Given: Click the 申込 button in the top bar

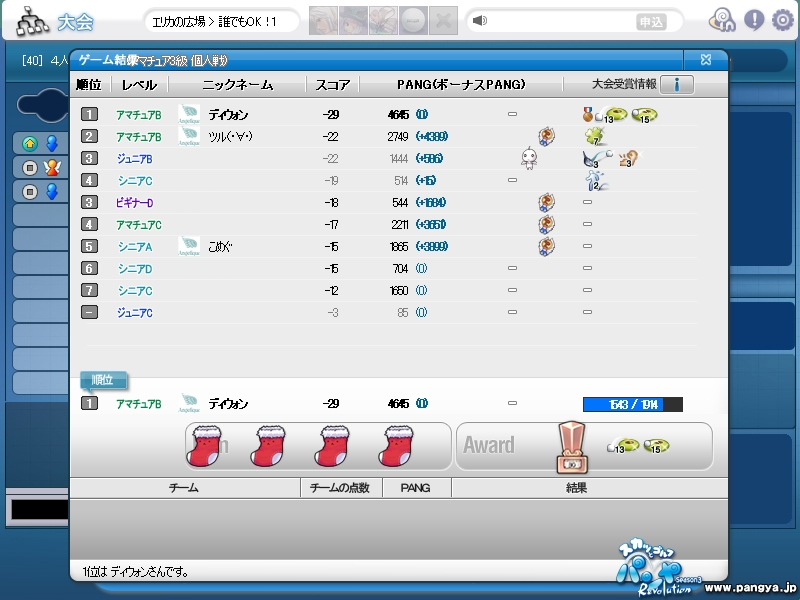Looking at the screenshot, I should click(x=651, y=22).
